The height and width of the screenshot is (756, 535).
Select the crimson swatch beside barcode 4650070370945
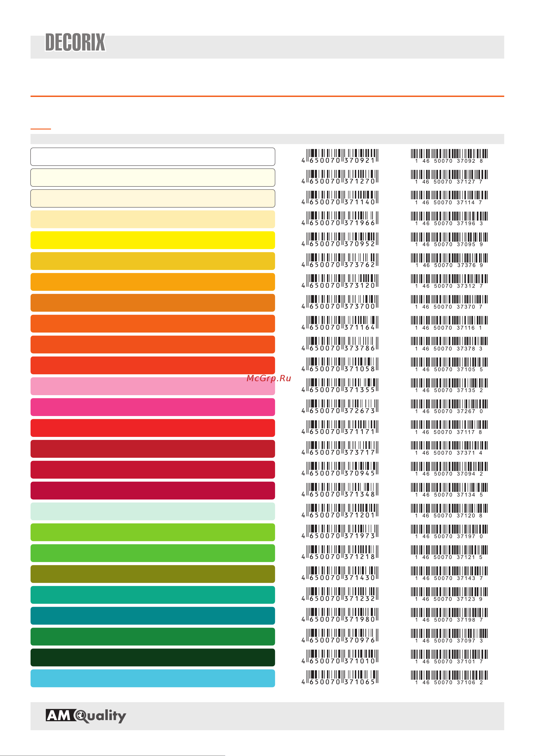pyautogui.click(x=153, y=469)
